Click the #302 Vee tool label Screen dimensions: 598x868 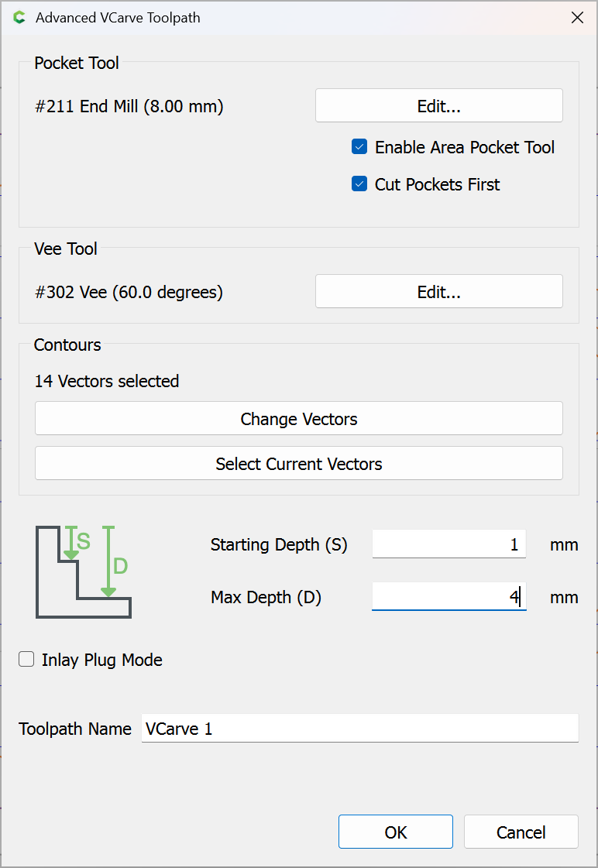pyautogui.click(x=129, y=293)
